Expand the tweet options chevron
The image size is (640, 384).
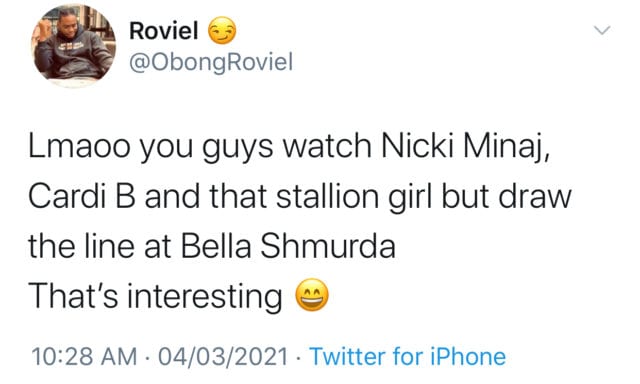(x=602, y=30)
